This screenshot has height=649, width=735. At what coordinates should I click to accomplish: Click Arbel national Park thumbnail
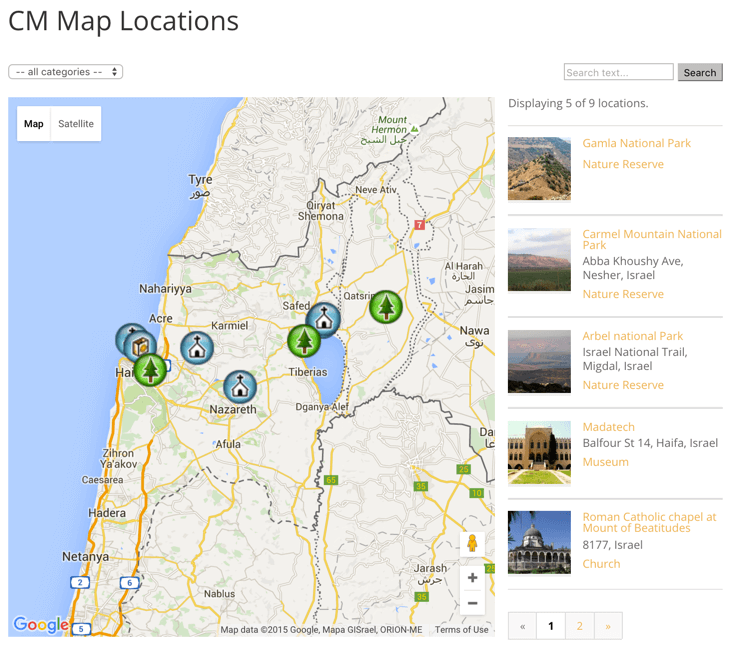[540, 361]
